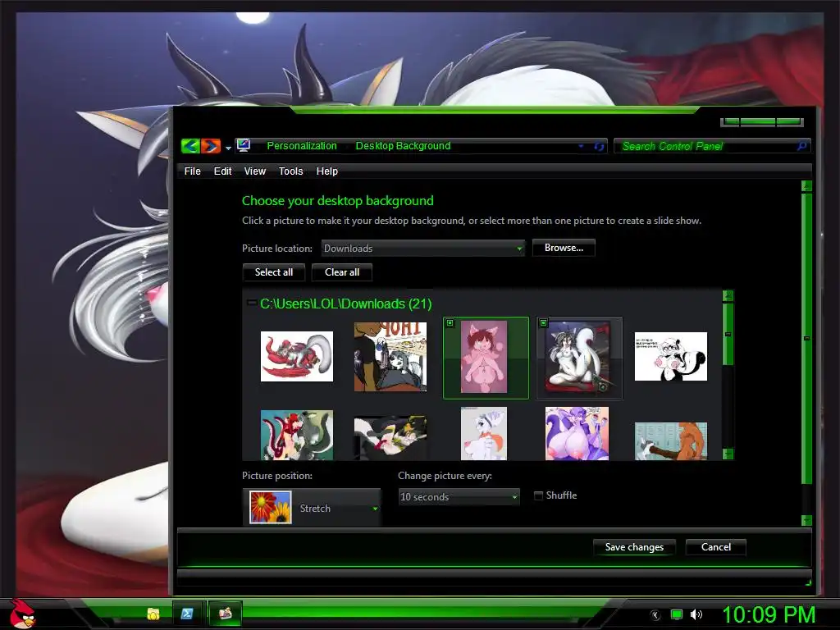This screenshot has height=630, width=840.
Task: Show hidden tray icons arrow
Action: (655, 615)
